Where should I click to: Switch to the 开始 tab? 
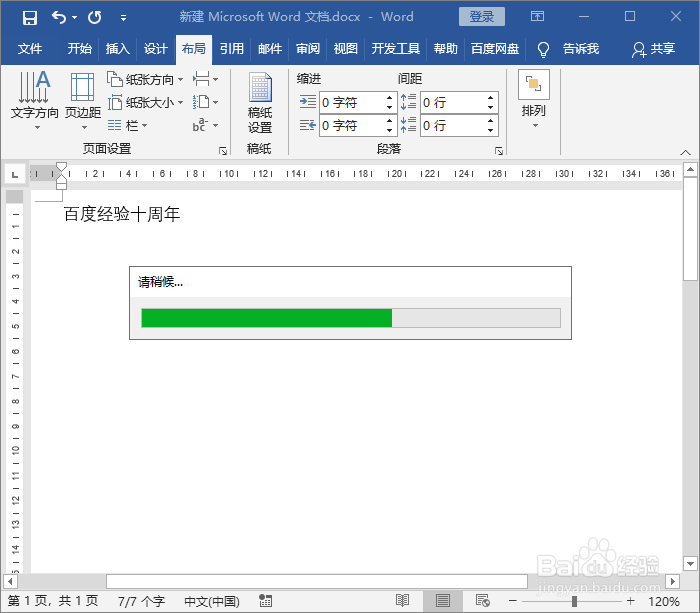point(79,48)
